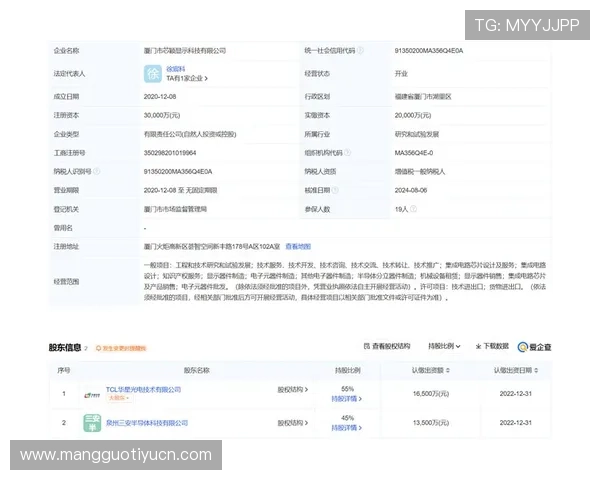Expand 股权结构 for 泉州三安半导体 row
The height and width of the screenshot is (480, 600).
click(293, 423)
